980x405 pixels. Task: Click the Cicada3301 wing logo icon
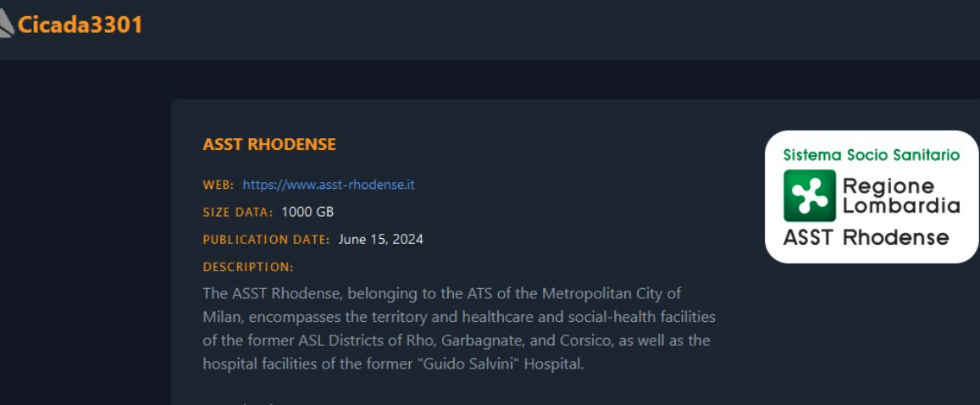[7, 25]
